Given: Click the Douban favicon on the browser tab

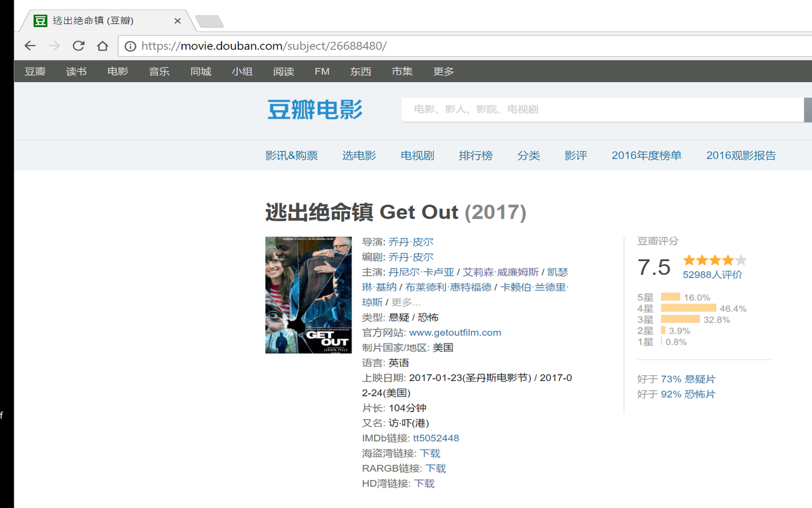Looking at the screenshot, I should [40, 20].
